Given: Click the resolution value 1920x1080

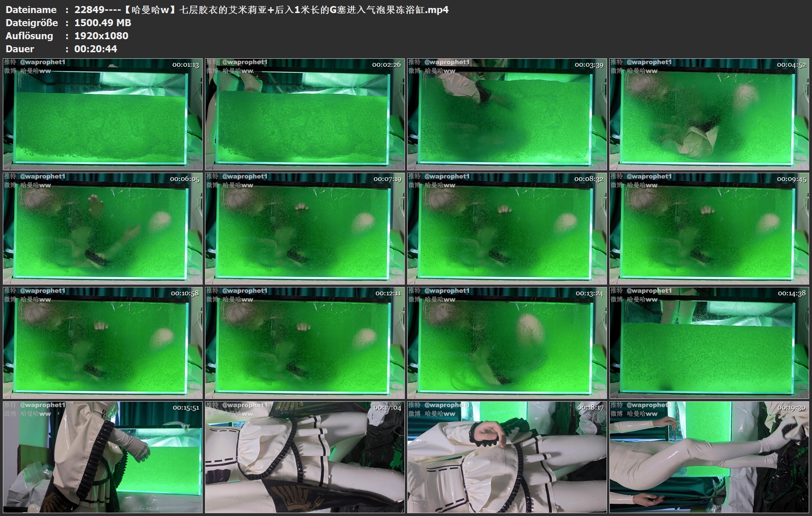Looking at the screenshot, I should click(101, 36).
